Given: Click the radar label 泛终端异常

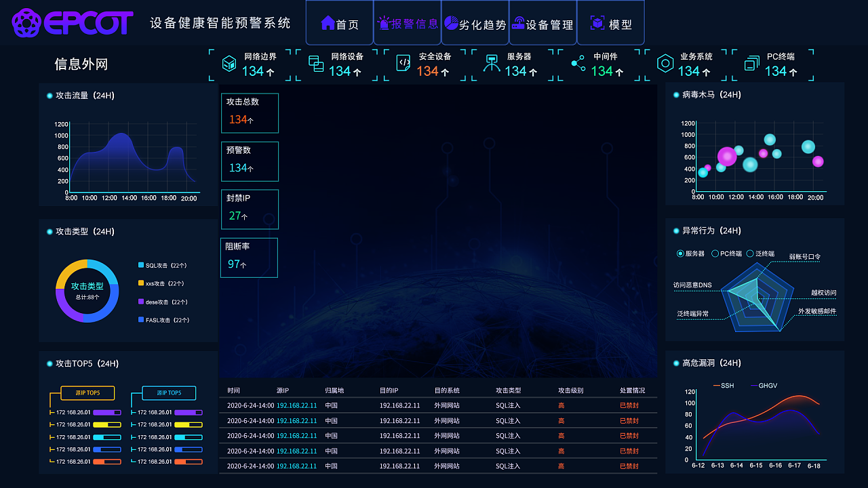Looking at the screenshot, I should point(692,314).
